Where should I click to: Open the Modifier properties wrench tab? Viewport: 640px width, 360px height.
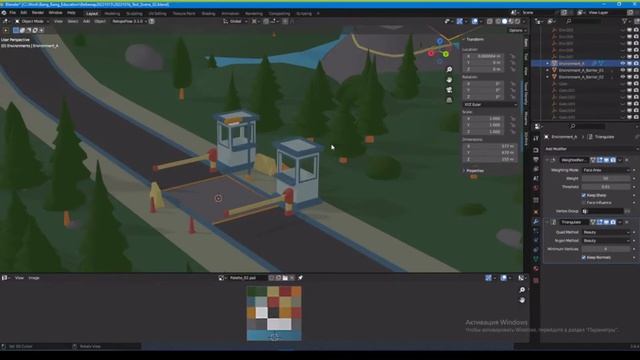point(536,222)
